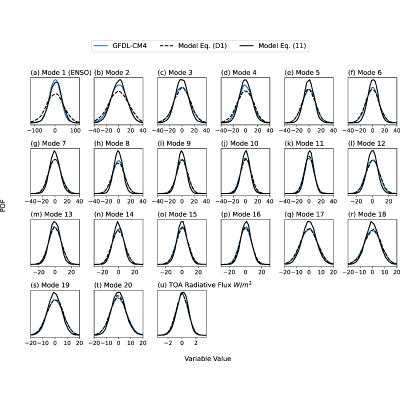This screenshot has width=400, height=400.
Task: Select the (d) Mode 4 subplot title
Action: pyautogui.click(x=239, y=73)
